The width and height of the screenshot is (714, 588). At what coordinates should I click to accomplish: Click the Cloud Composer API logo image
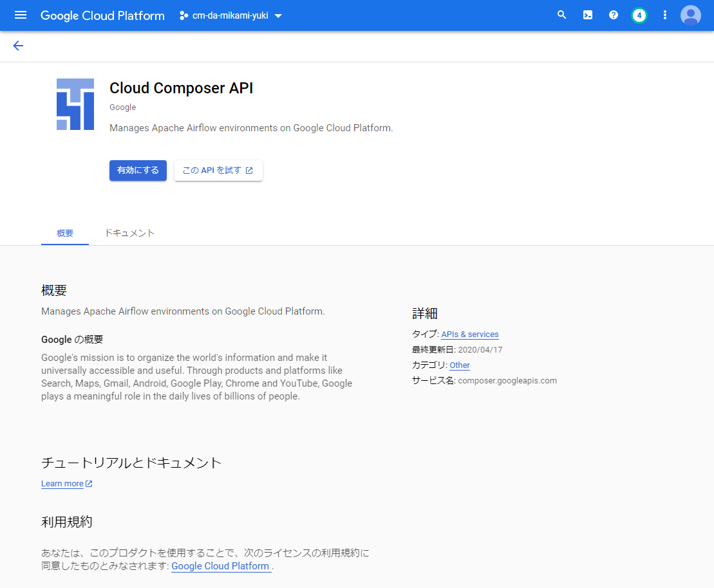click(x=75, y=104)
